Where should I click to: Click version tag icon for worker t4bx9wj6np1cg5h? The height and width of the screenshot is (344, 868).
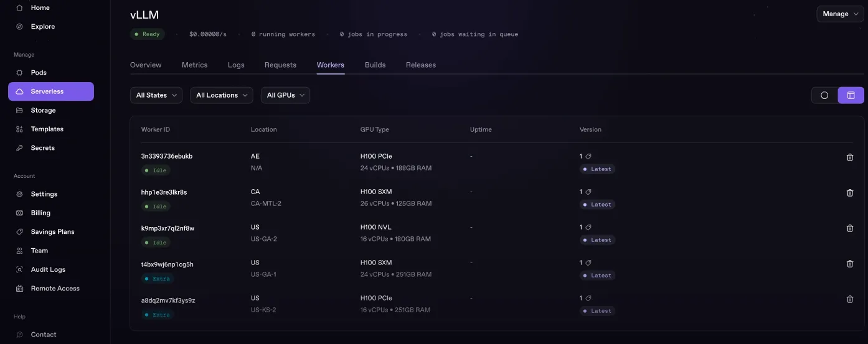(588, 263)
